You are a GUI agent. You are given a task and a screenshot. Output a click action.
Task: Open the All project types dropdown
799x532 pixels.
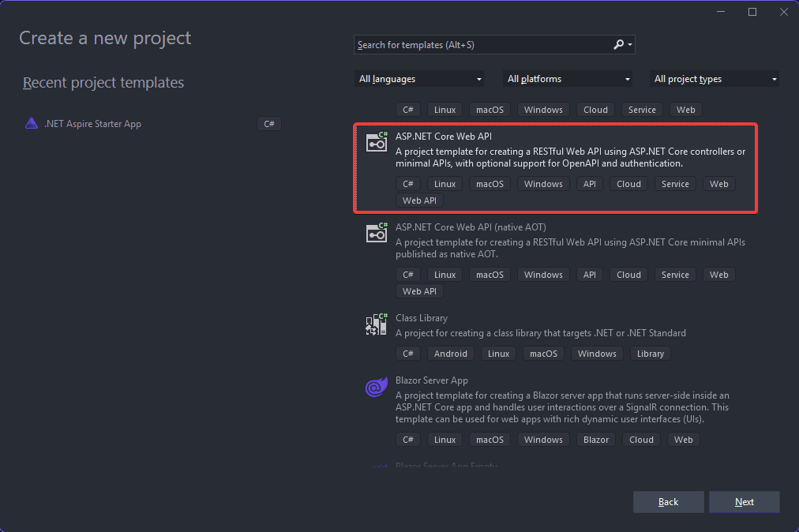(713, 79)
